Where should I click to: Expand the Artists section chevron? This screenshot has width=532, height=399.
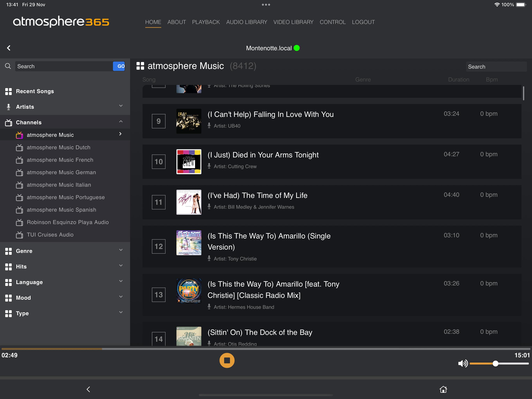pos(121,106)
